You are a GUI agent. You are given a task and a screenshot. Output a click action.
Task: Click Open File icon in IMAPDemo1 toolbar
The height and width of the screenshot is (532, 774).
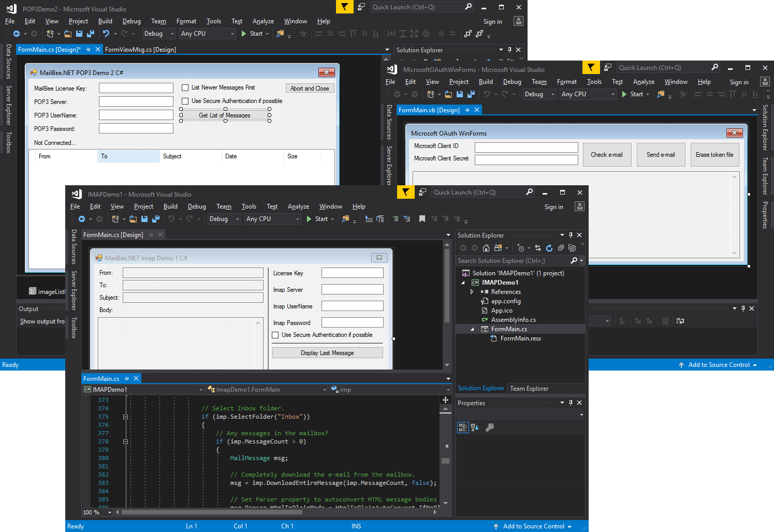133,219
